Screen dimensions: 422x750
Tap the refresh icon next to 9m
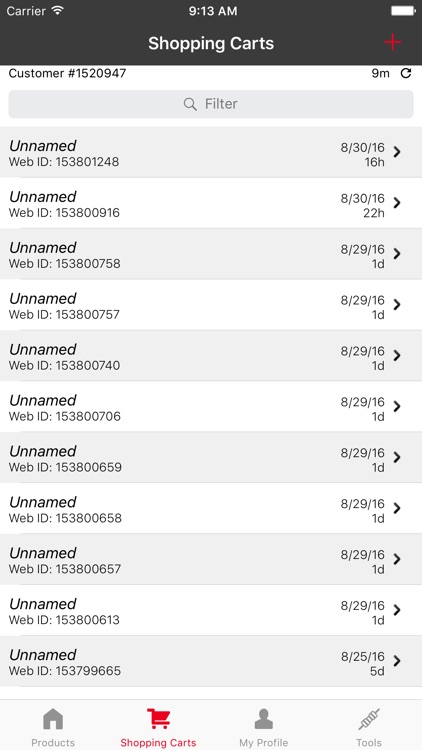[x=406, y=73]
